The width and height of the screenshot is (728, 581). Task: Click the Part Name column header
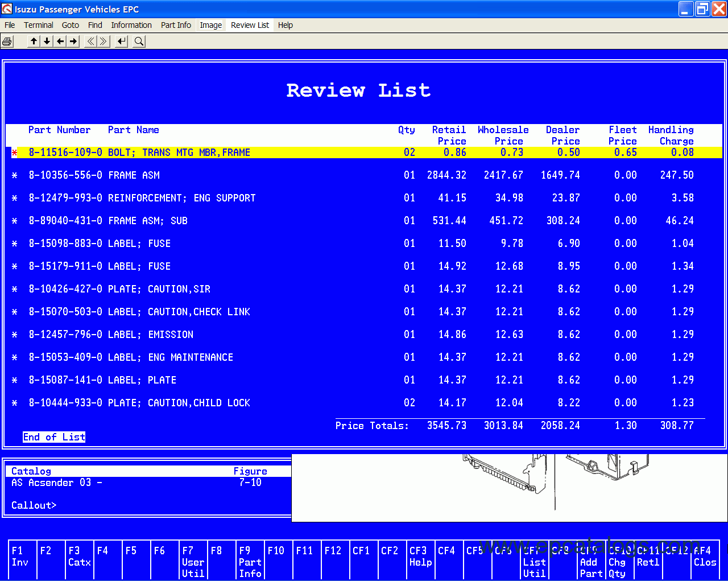coord(134,130)
